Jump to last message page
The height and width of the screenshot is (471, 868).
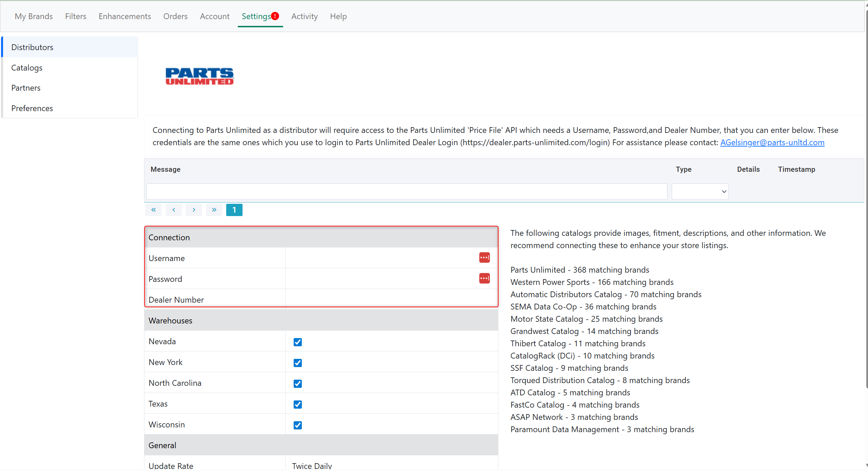tap(214, 210)
